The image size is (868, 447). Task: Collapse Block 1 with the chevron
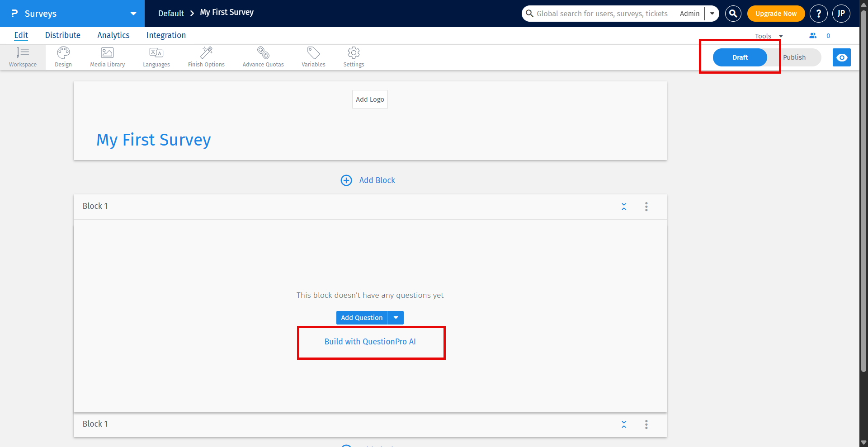click(624, 206)
